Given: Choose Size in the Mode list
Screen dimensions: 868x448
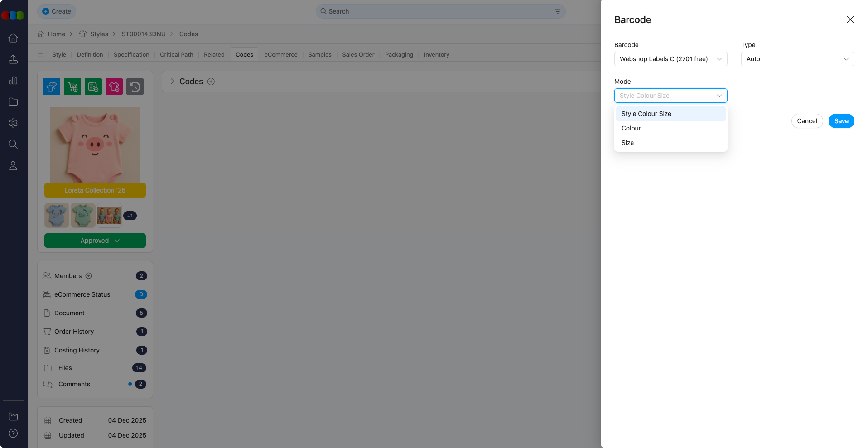Looking at the screenshot, I should tap(627, 143).
